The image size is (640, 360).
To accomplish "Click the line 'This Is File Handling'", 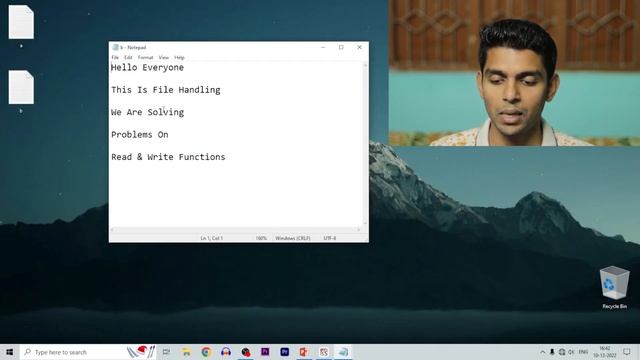I will [166, 90].
